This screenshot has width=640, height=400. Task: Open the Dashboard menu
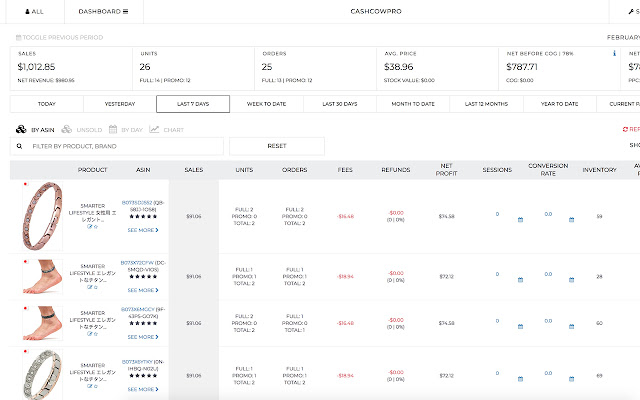103,11
